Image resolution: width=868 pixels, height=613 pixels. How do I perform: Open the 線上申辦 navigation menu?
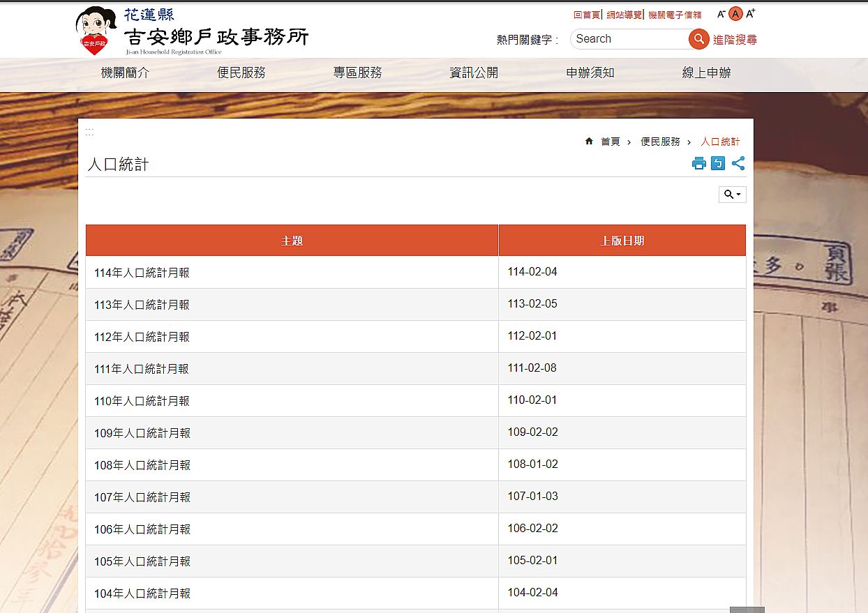[706, 73]
